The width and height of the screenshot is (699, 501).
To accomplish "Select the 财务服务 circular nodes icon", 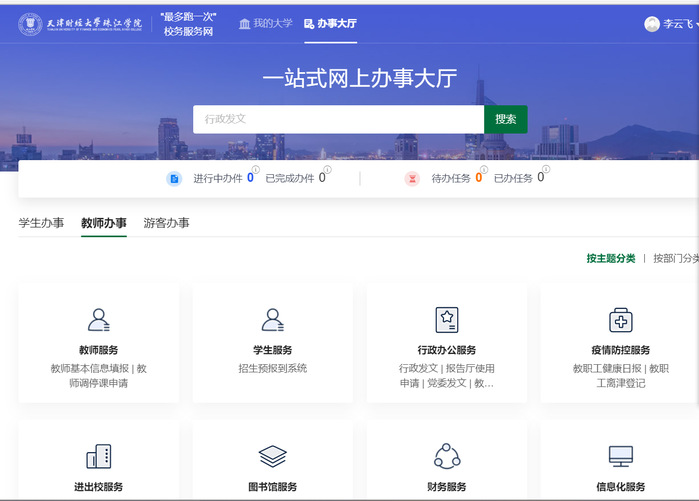I will click(x=447, y=457).
